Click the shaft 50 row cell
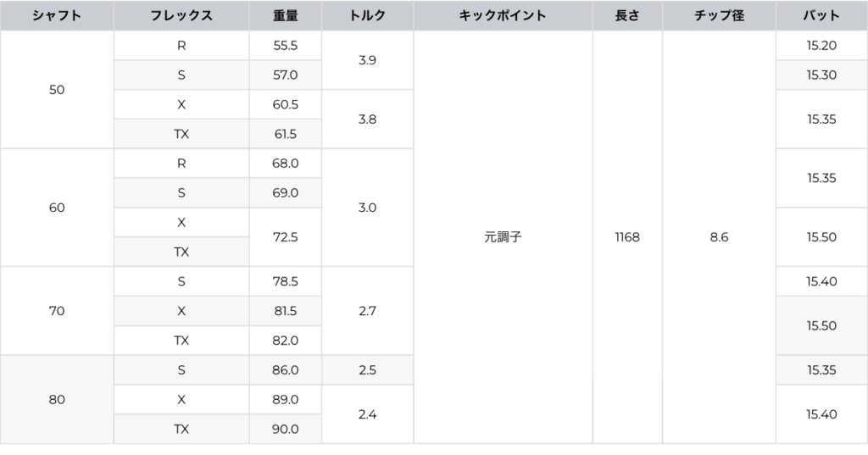 pyautogui.click(x=57, y=90)
